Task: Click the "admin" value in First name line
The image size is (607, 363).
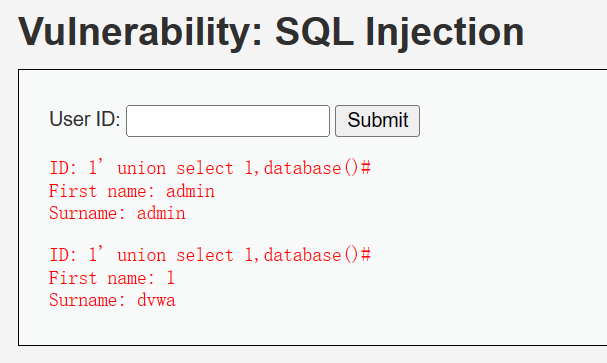Action: 190,191
